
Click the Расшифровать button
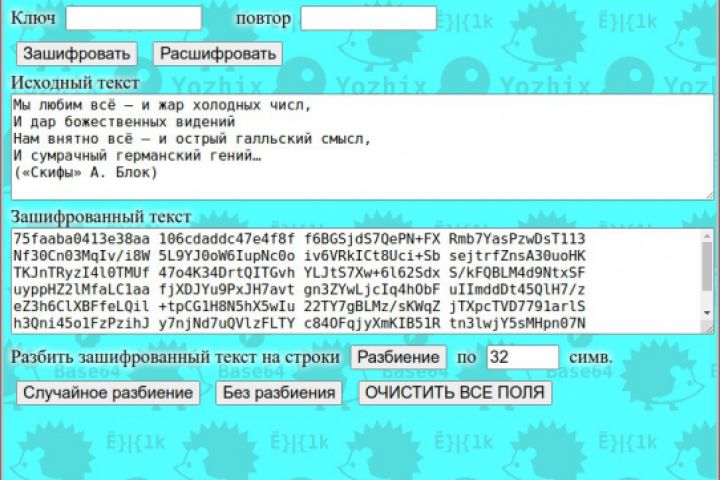point(218,54)
